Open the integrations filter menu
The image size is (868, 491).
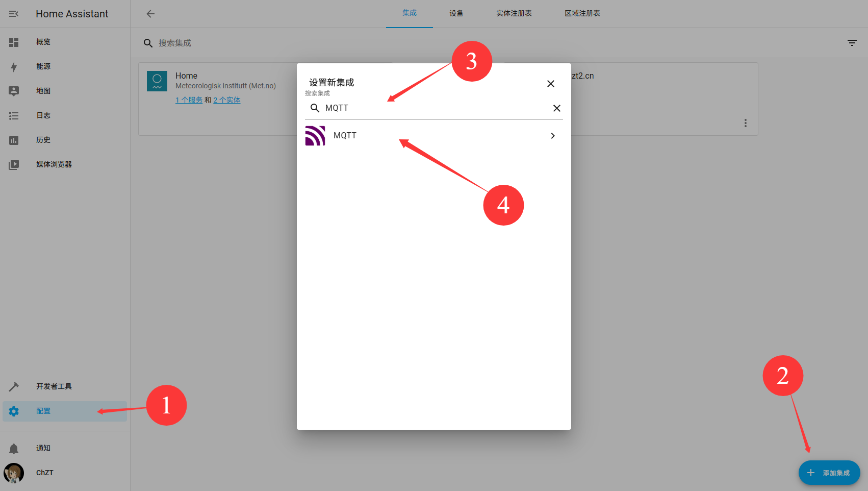coord(852,43)
